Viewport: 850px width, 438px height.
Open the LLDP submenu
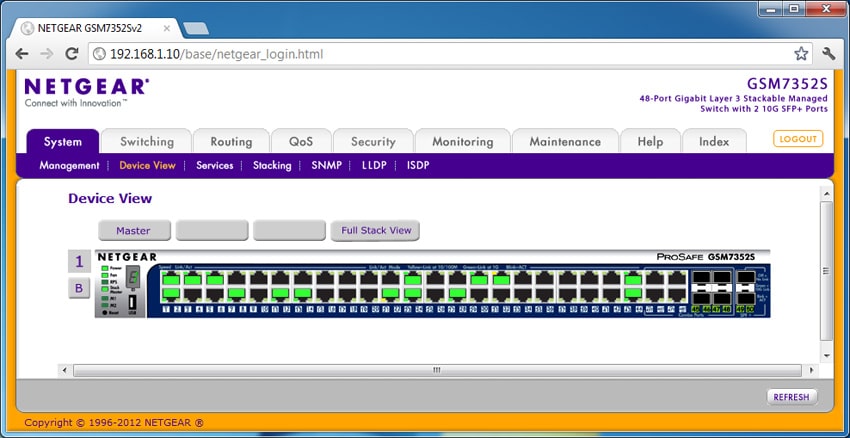374,165
